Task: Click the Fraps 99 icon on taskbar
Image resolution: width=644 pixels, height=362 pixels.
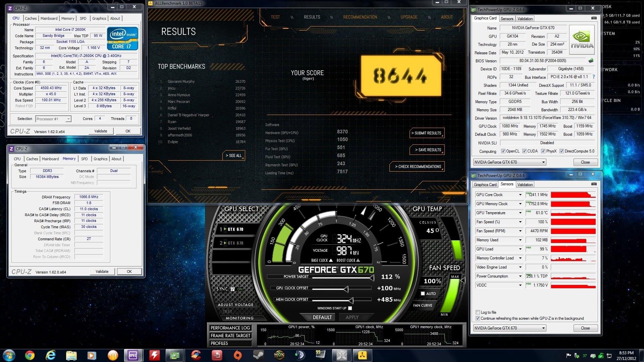Action: [320, 355]
